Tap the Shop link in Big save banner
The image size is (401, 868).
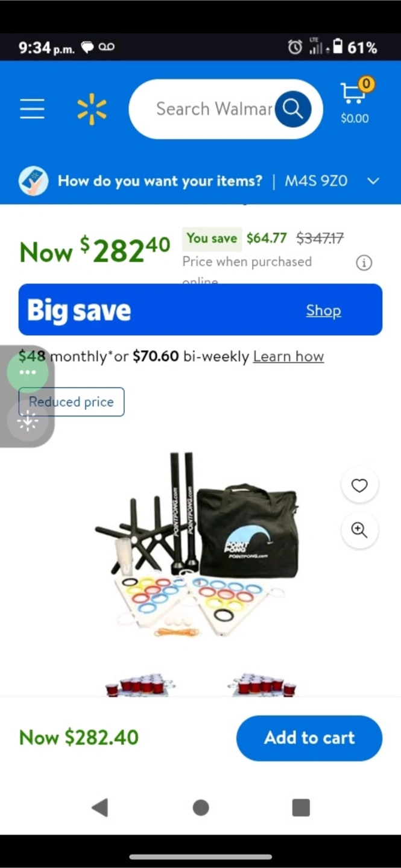(323, 310)
